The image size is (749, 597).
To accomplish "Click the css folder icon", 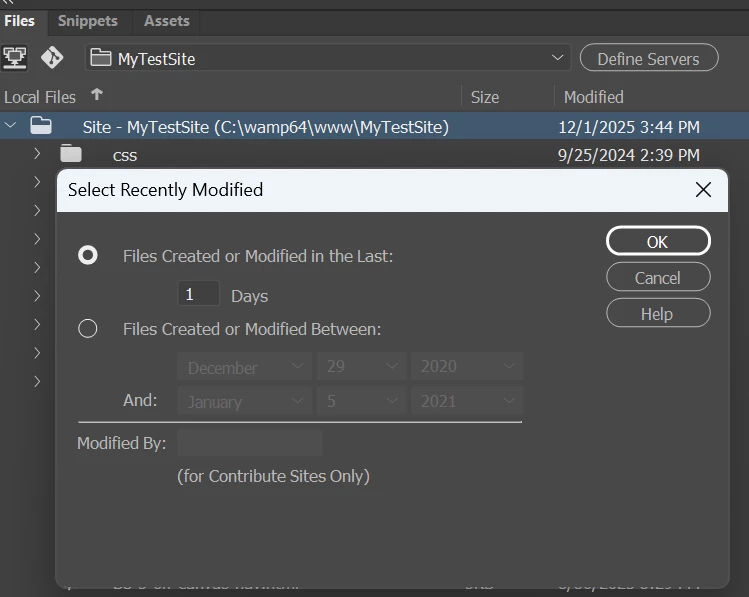I will point(71,154).
